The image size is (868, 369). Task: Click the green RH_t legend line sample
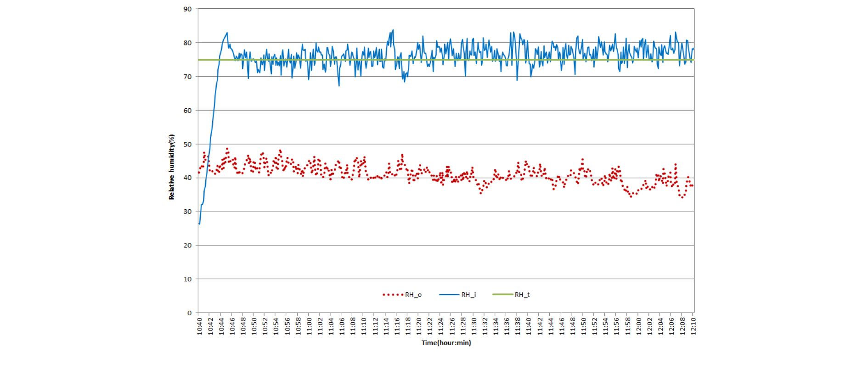point(502,295)
